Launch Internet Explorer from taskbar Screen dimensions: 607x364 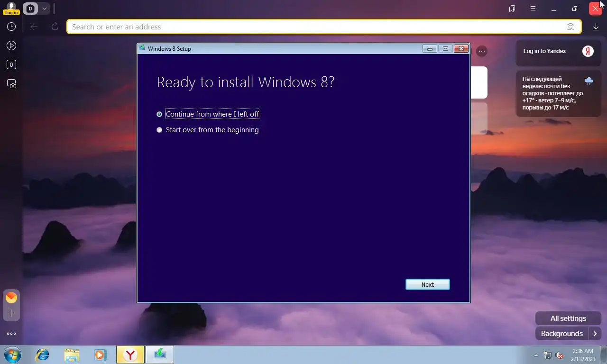pyautogui.click(x=43, y=355)
